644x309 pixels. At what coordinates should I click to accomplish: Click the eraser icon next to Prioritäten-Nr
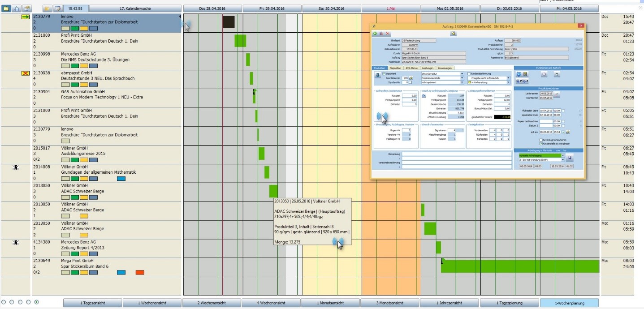pos(411,78)
